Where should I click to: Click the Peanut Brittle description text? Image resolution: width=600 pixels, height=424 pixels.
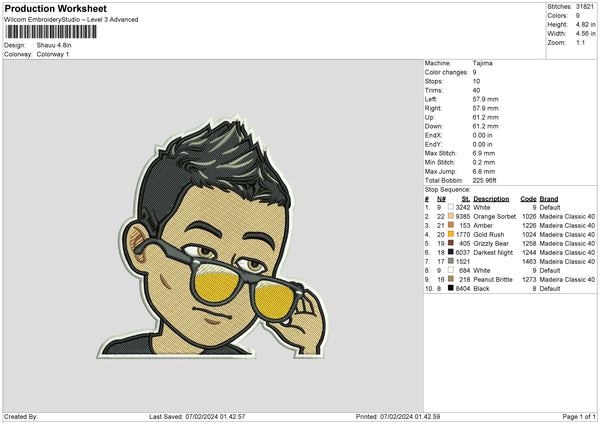point(493,279)
